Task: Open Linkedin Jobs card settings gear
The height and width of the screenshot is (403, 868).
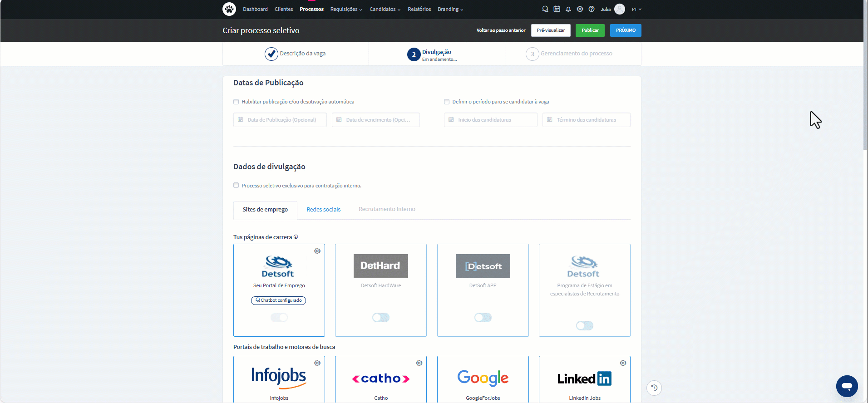Action: pyautogui.click(x=623, y=363)
